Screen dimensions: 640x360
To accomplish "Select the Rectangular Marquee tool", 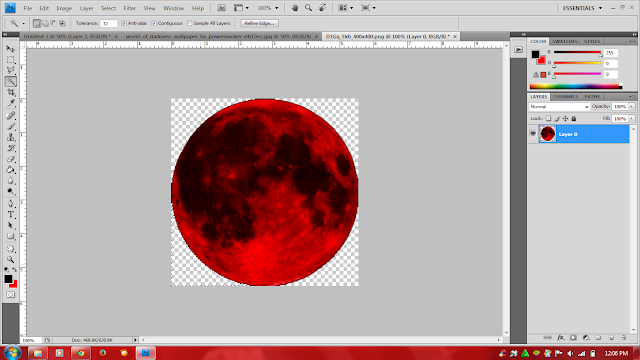I will 11,60.
